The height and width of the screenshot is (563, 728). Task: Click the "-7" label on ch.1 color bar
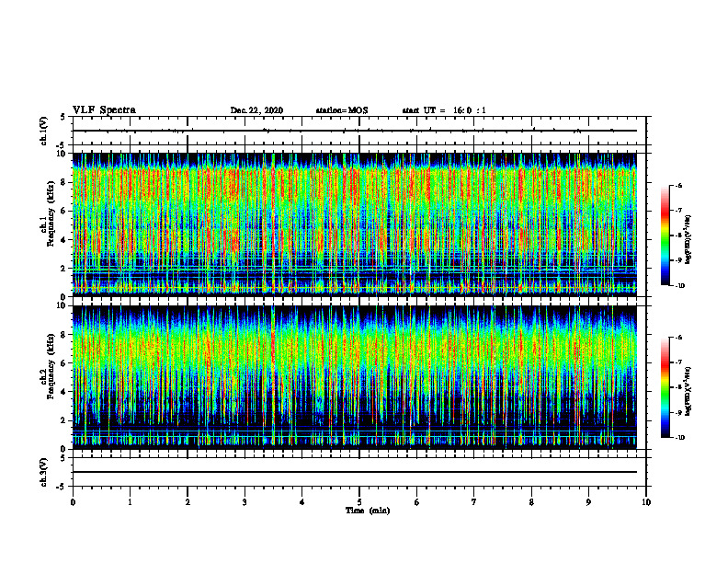point(678,211)
